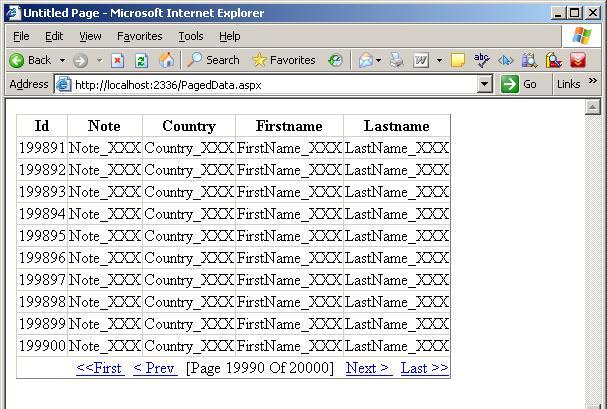Click the Mail envelope icon
Image resolution: width=607 pixels, height=409 pixels.
click(365, 60)
